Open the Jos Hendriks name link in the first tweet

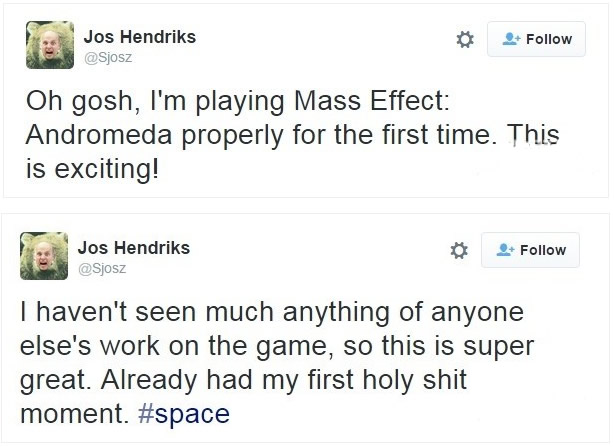[139, 36]
